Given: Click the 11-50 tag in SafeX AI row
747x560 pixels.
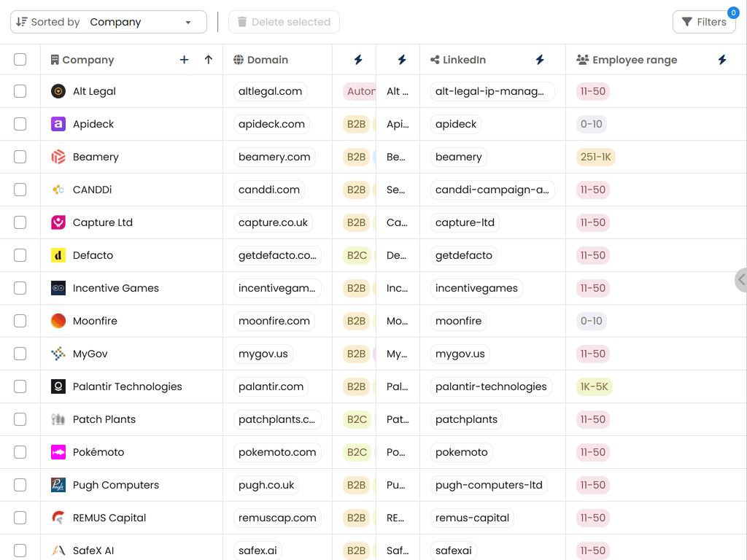Looking at the screenshot, I should 592,551.
